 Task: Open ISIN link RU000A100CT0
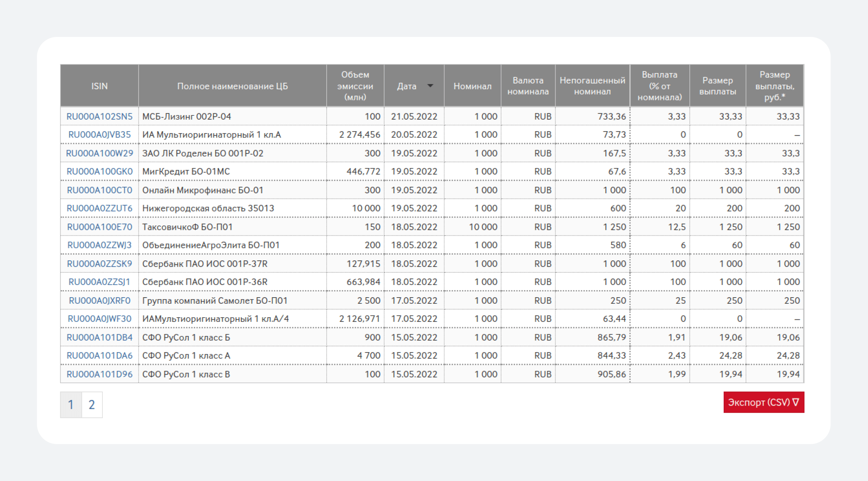pos(99,190)
